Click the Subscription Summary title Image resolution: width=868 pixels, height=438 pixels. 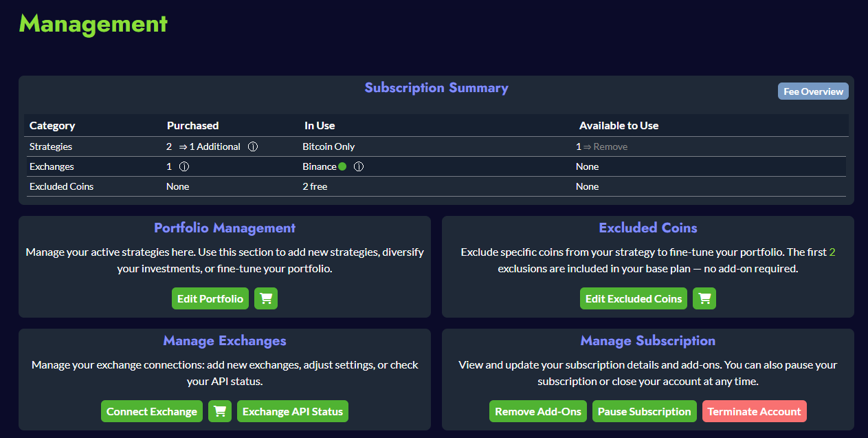pos(436,88)
